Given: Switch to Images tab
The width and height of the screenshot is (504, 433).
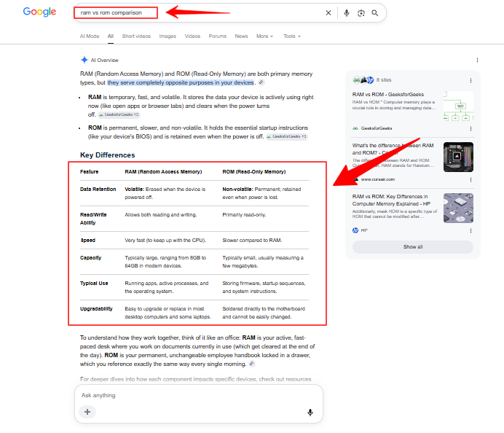Looking at the screenshot, I should (x=168, y=36).
